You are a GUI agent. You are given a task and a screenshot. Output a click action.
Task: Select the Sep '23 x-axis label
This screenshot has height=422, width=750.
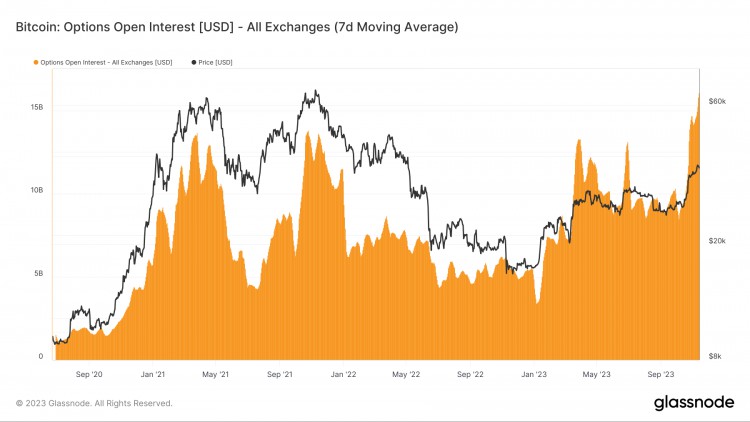pos(661,374)
